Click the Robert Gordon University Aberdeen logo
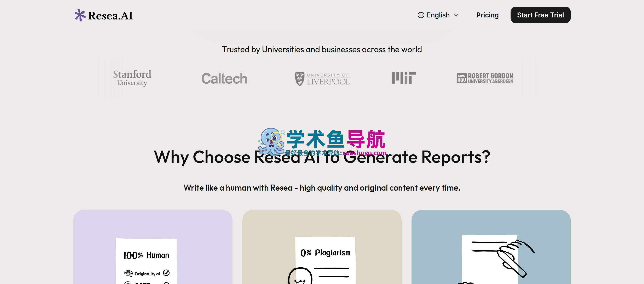Image resolution: width=644 pixels, height=284 pixels. click(x=484, y=78)
